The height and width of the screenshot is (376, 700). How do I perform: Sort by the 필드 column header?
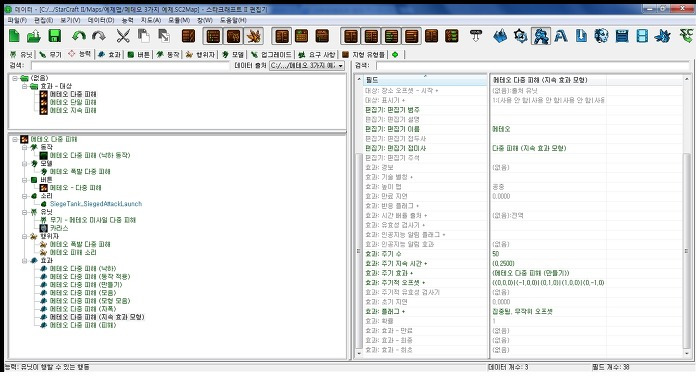(426, 80)
